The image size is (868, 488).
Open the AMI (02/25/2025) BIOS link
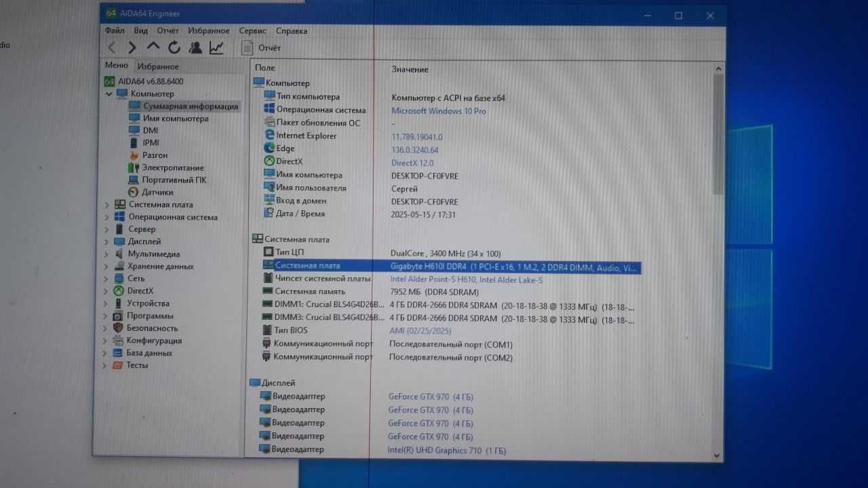pos(420,331)
